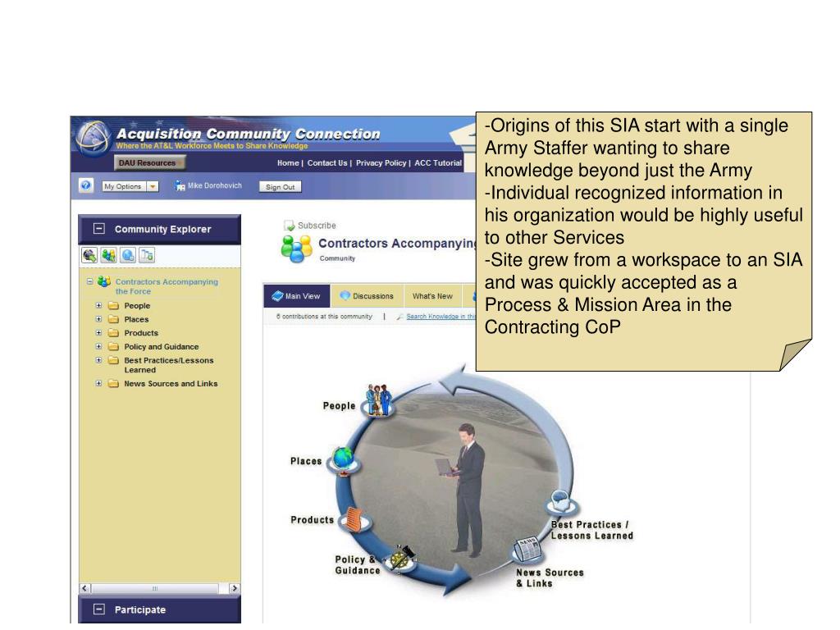
Task: Click the Explorer scrollbar left arrow
Action: click(84, 588)
